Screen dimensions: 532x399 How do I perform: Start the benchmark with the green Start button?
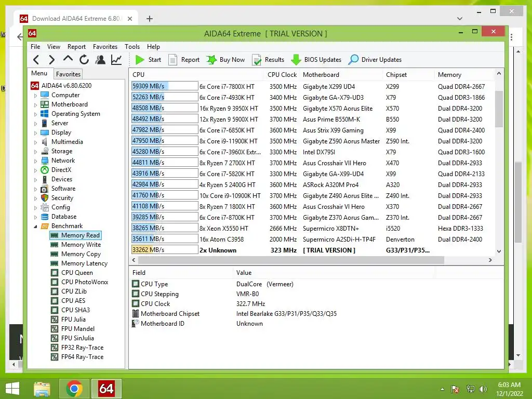coord(148,60)
